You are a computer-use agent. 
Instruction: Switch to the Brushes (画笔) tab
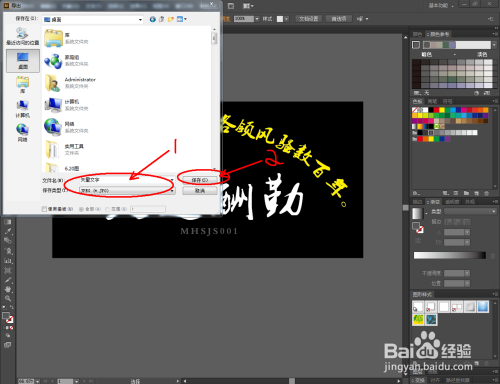point(432,101)
